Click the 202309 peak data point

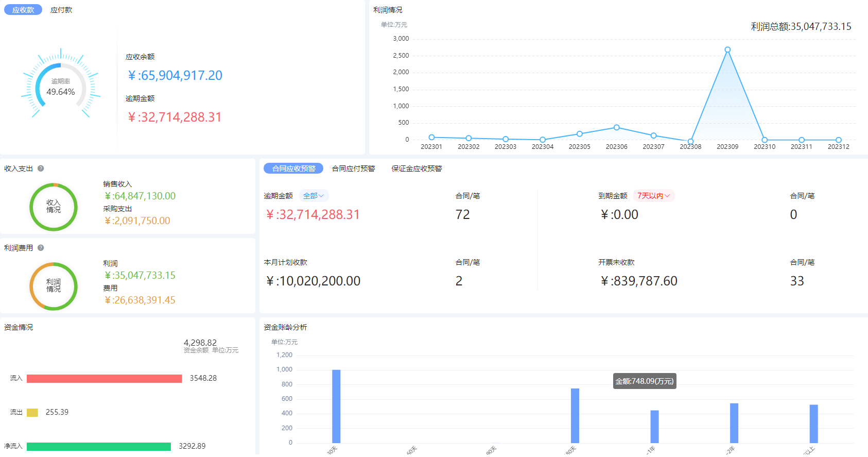(727, 50)
